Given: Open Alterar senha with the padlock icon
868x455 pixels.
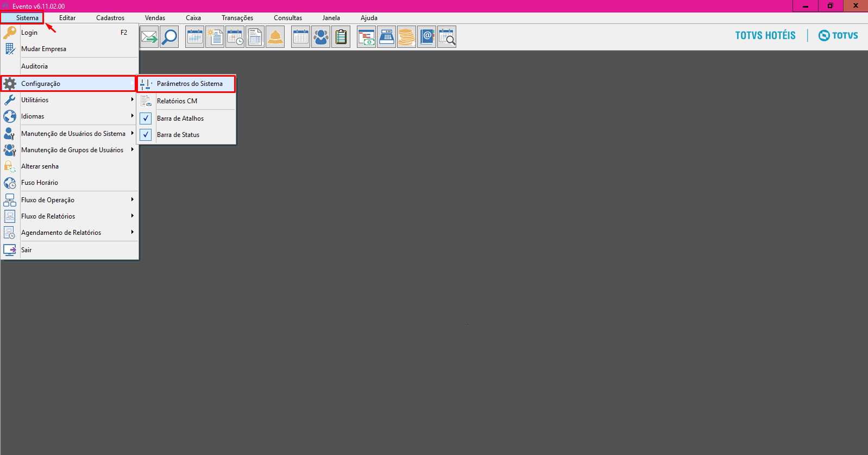Looking at the screenshot, I should point(70,166).
